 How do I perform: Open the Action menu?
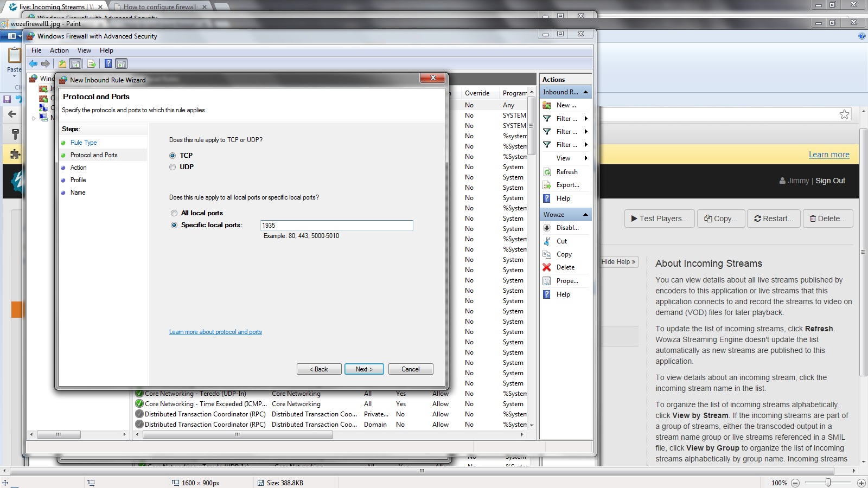pyautogui.click(x=59, y=50)
